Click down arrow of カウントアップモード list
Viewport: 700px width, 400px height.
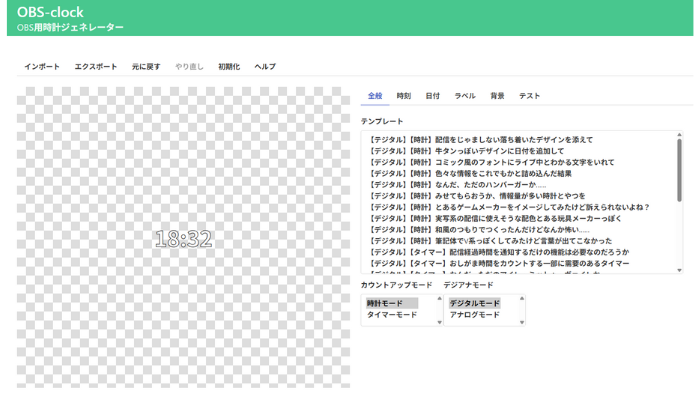click(x=439, y=322)
